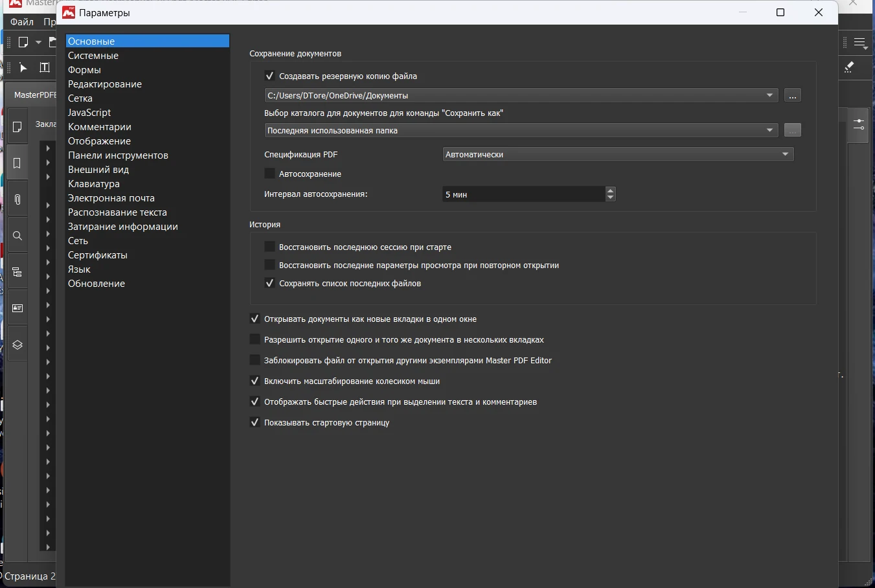Open the Файл menu

pos(22,22)
